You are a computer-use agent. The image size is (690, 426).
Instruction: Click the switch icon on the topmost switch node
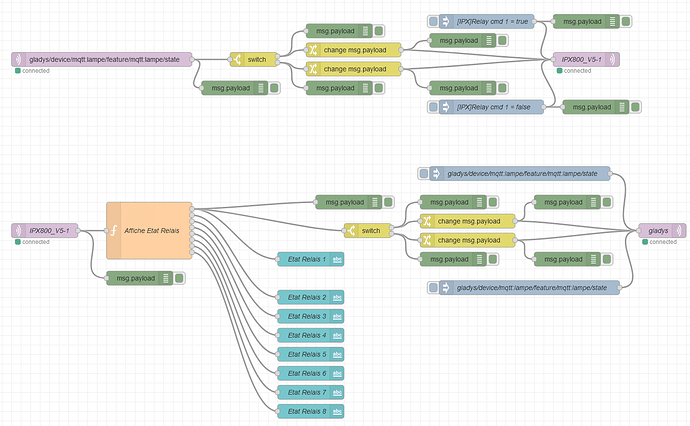tap(237, 59)
